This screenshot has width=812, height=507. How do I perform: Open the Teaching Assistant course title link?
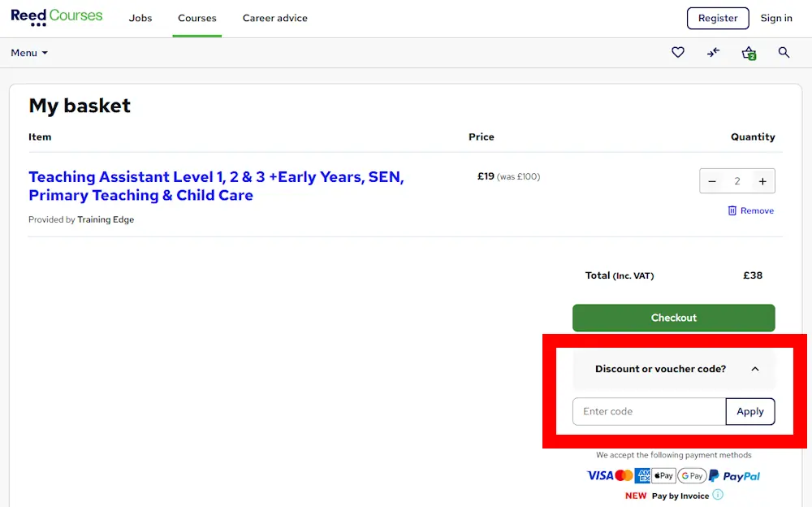216,186
